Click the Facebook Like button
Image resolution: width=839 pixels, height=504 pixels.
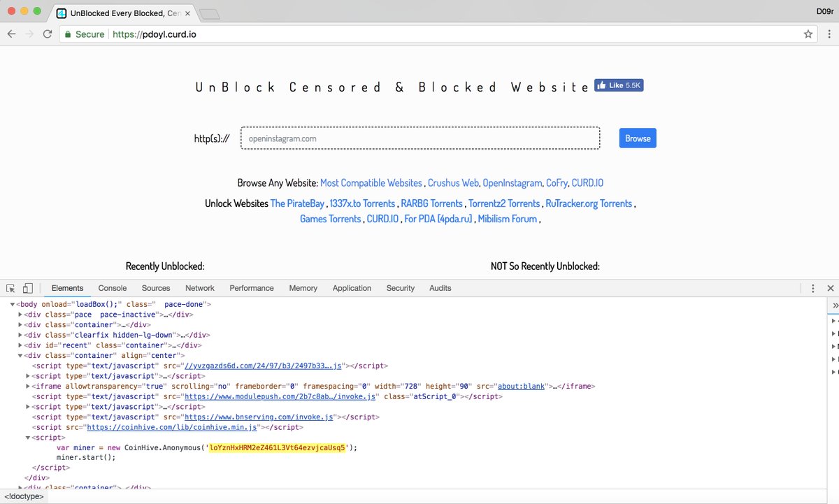click(x=619, y=85)
